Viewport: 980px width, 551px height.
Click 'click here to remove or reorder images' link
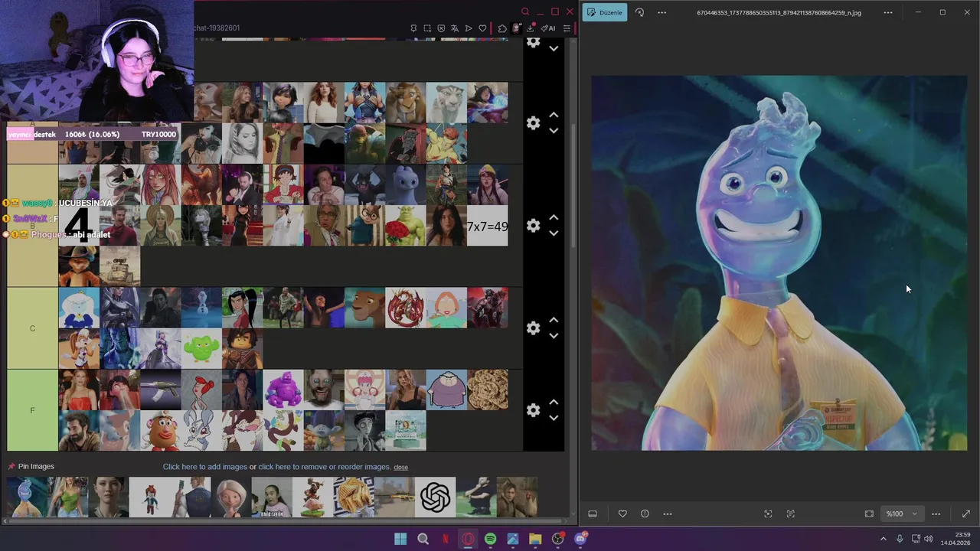[324, 467]
